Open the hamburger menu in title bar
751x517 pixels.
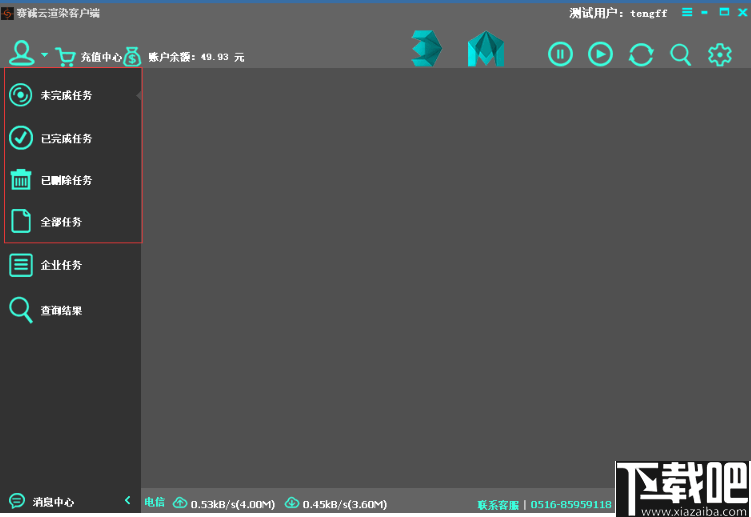pos(687,12)
